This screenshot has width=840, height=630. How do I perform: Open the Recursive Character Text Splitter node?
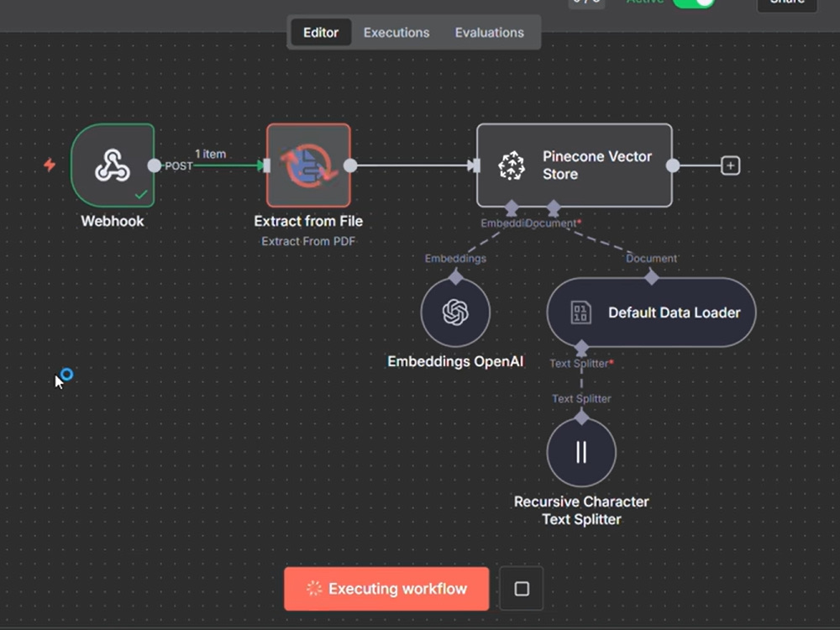[581, 452]
